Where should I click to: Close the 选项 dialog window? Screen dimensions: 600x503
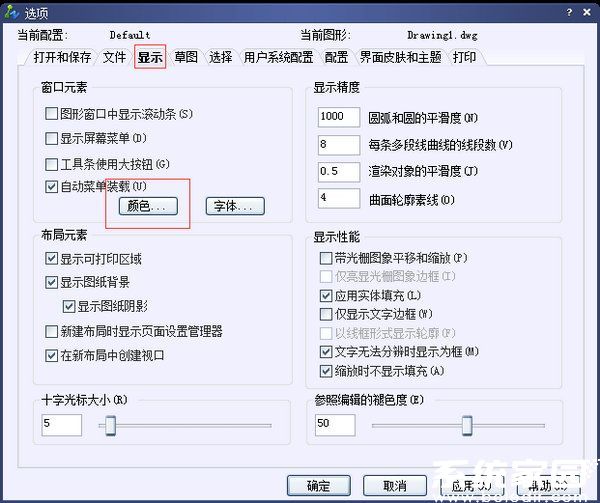coord(587,12)
